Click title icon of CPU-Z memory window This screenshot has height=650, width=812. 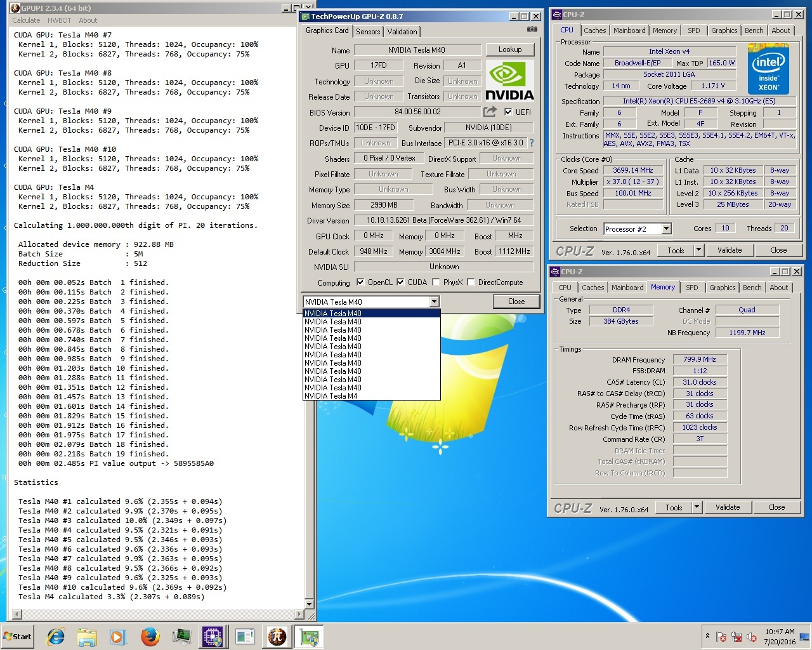[554, 271]
